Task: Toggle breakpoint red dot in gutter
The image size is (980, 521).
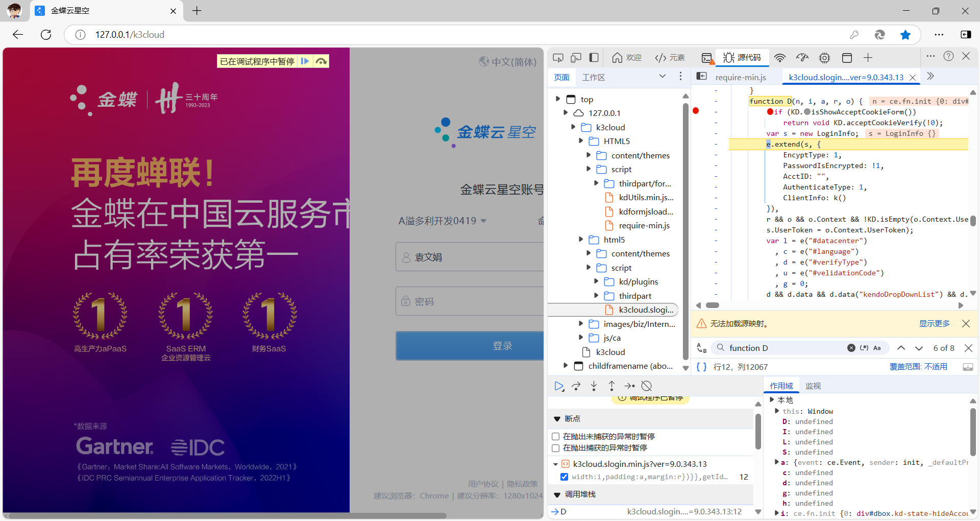Action: [696, 111]
